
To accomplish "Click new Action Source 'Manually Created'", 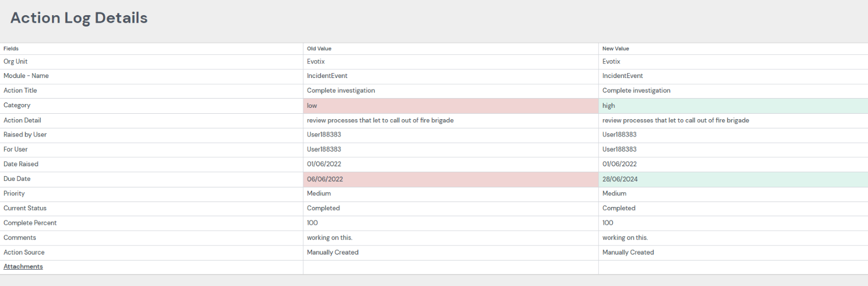I will pos(628,252).
